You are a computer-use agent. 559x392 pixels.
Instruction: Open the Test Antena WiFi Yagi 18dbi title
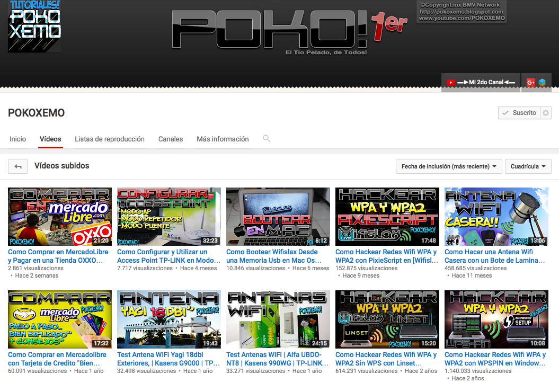point(168,359)
